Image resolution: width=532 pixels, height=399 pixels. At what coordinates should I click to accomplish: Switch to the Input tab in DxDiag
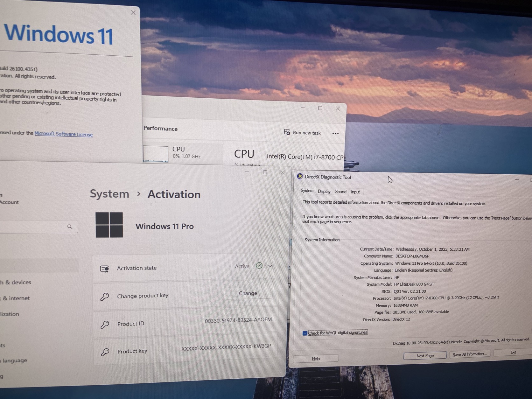[355, 192]
